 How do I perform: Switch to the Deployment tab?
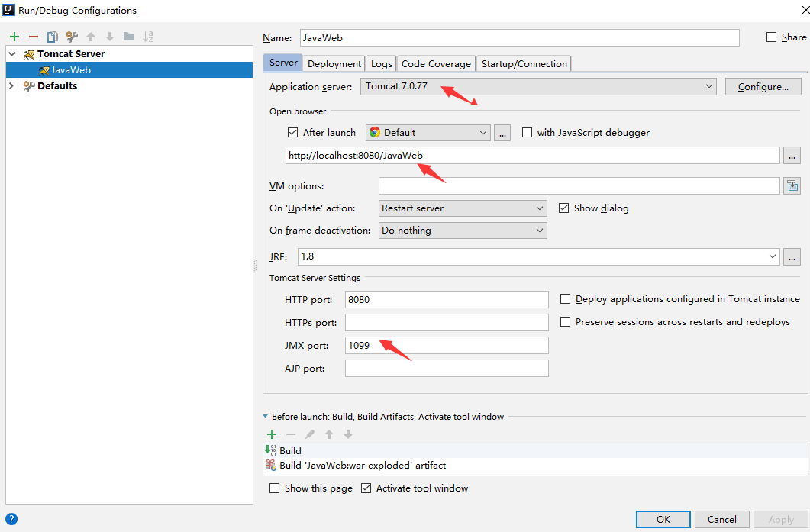tap(334, 63)
